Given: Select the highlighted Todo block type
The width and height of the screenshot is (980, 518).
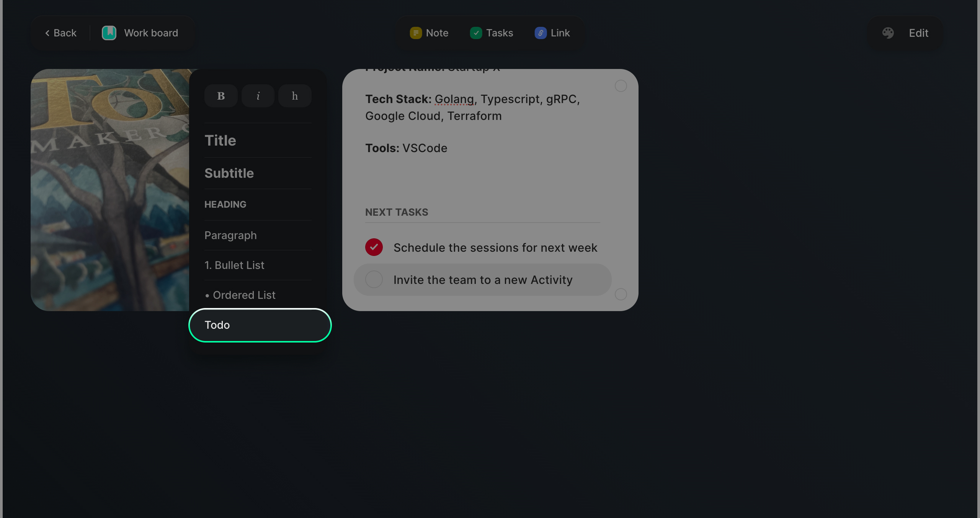Looking at the screenshot, I should (260, 325).
